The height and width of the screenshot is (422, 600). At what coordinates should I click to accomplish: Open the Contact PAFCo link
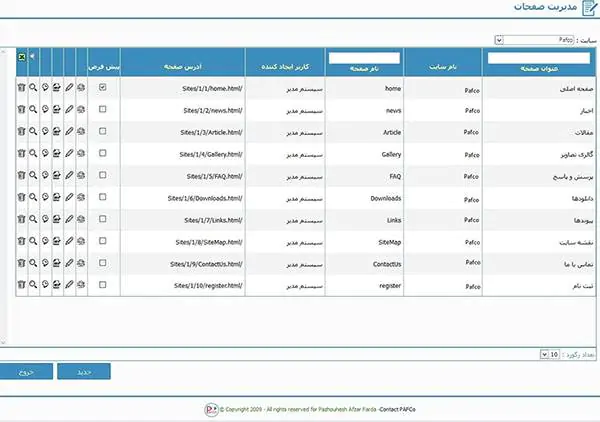tap(398, 409)
